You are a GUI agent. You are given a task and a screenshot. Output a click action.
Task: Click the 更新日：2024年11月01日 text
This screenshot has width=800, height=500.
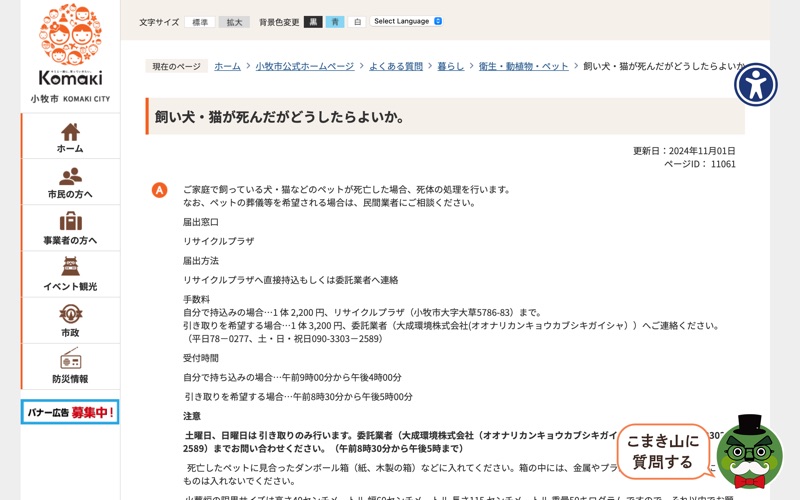pyautogui.click(x=684, y=151)
